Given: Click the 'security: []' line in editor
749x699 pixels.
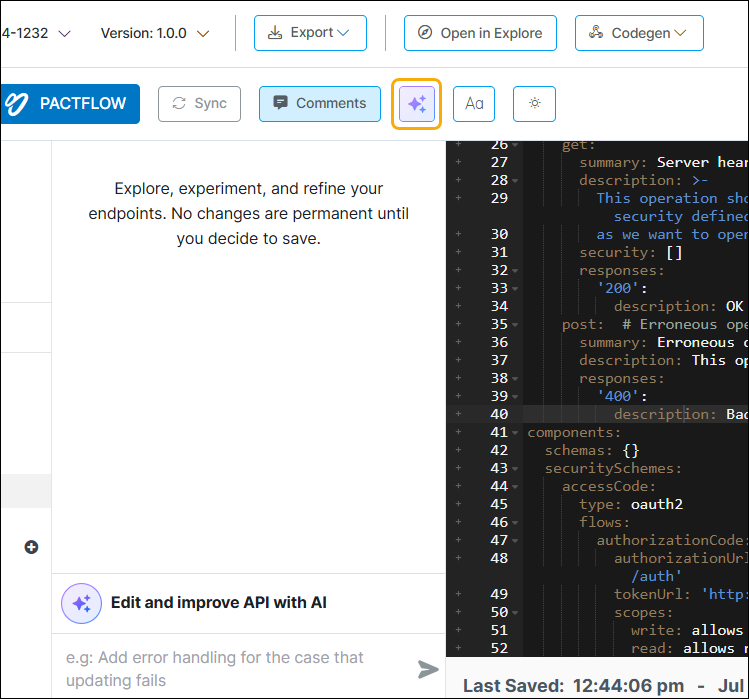Looking at the screenshot, I should [631, 252].
